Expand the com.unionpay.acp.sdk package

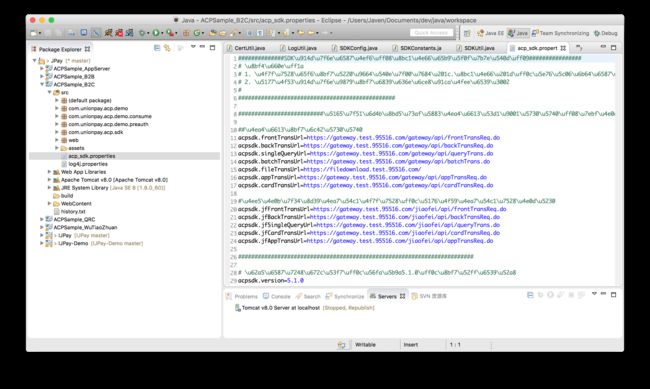coord(57,132)
